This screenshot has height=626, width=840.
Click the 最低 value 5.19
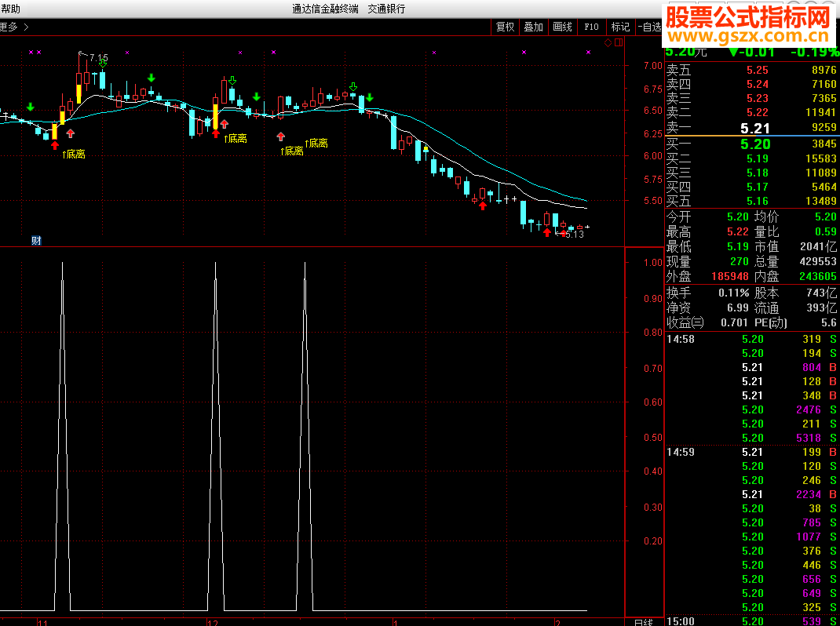[738, 246]
